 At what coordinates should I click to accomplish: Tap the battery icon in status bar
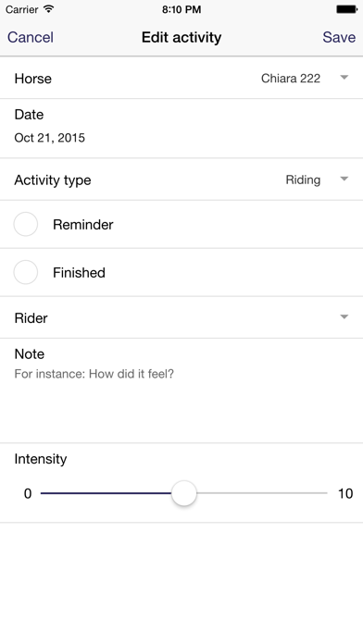pos(346,9)
